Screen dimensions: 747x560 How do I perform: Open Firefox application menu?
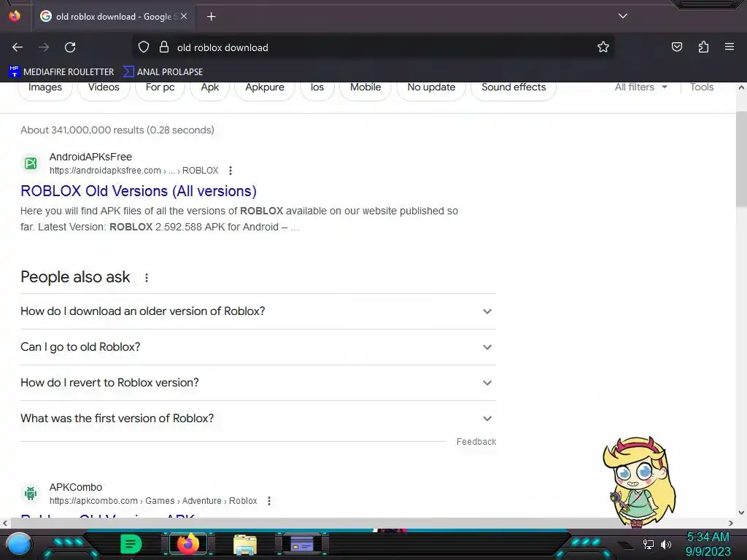point(729,47)
